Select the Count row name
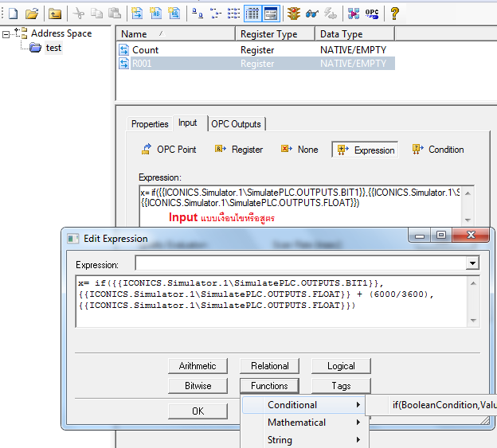The width and height of the screenshot is (497, 448). [x=145, y=49]
